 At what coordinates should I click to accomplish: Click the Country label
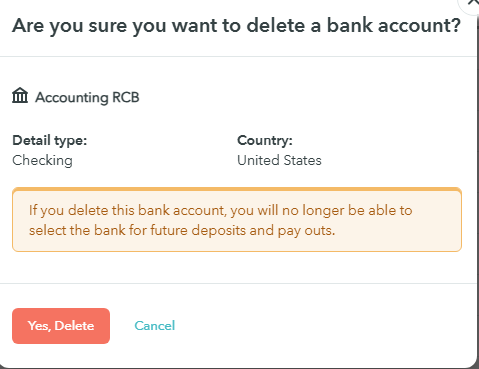(265, 141)
